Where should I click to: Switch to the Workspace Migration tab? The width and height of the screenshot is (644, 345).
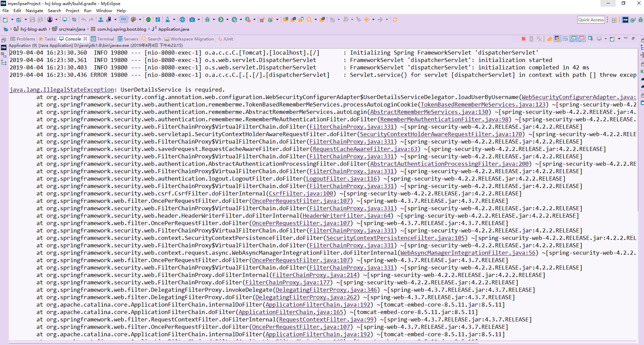[189, 39]
